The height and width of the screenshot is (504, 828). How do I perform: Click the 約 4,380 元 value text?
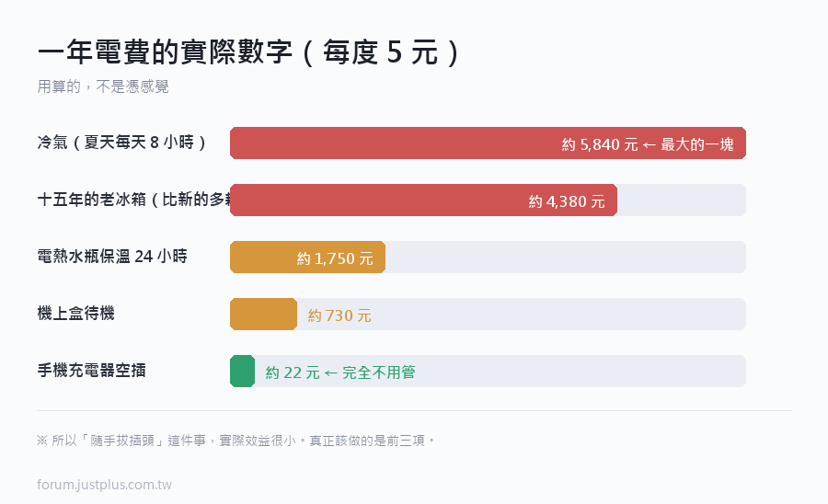(567, 201)
